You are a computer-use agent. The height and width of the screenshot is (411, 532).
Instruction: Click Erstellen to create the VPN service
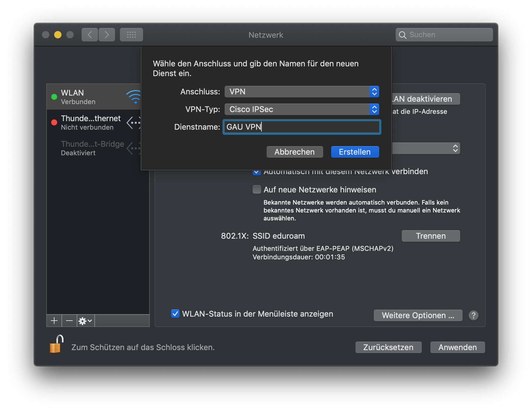(355, 152)
